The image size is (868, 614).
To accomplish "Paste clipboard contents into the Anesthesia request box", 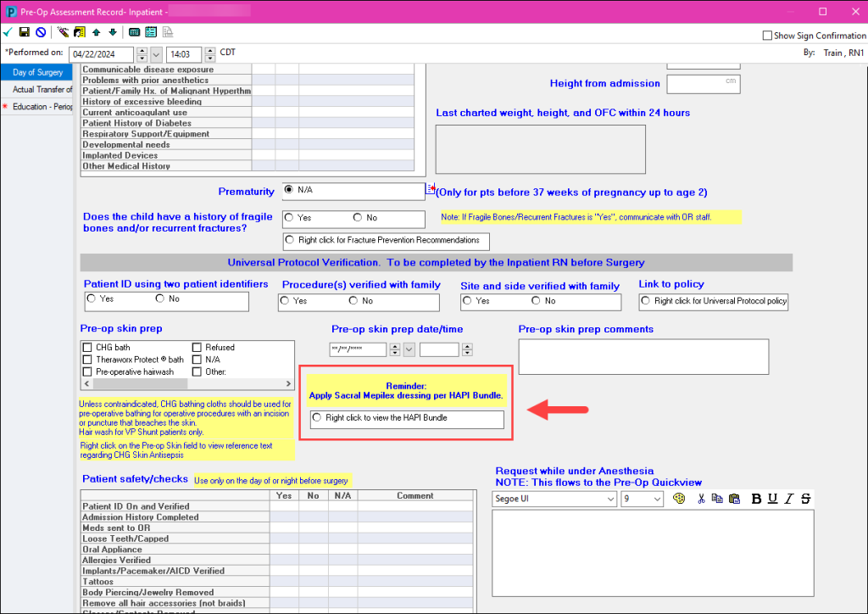I will click(734, 499).
